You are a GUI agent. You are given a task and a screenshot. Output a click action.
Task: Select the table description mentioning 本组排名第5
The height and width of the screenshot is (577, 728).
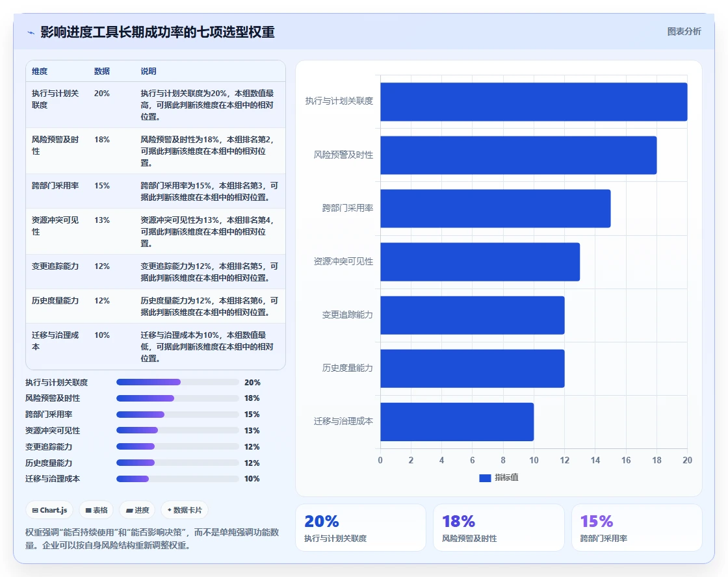tap(209, 272)
